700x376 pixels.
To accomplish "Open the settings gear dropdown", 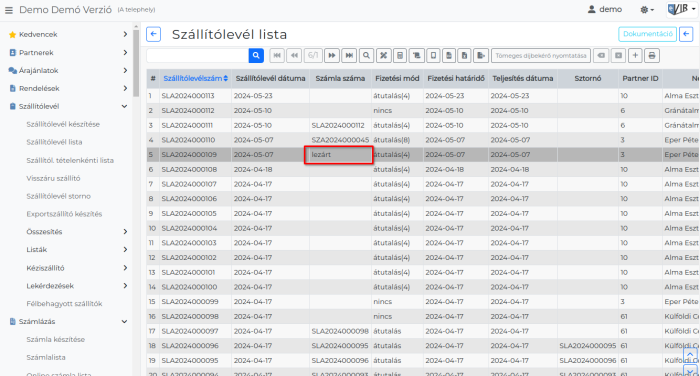I will pos(647,9).
